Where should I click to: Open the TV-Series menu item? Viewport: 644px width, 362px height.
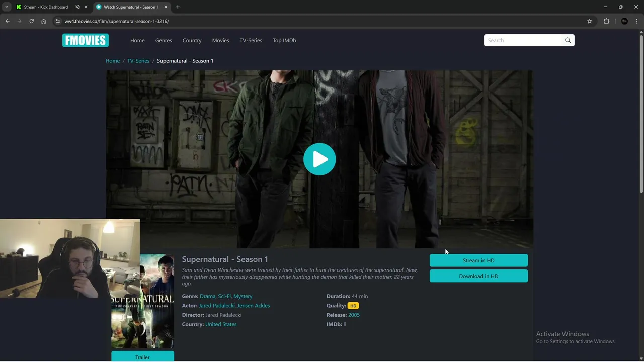coord(251,40)
